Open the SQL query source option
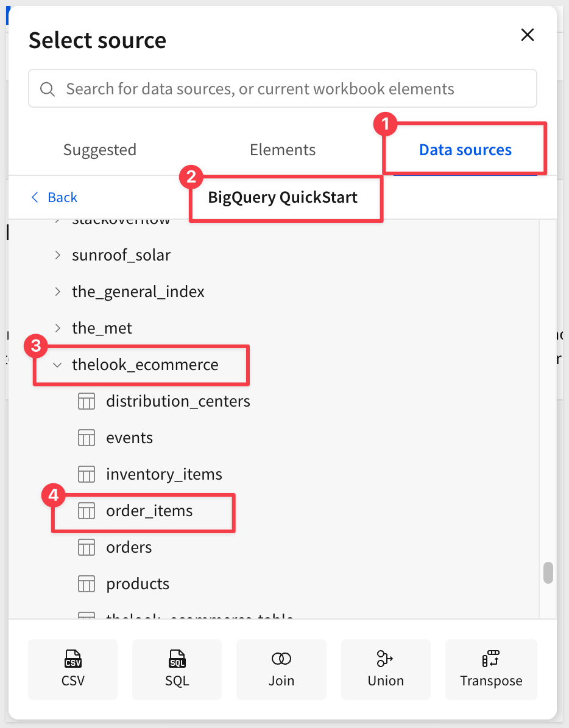 [177, 659]
